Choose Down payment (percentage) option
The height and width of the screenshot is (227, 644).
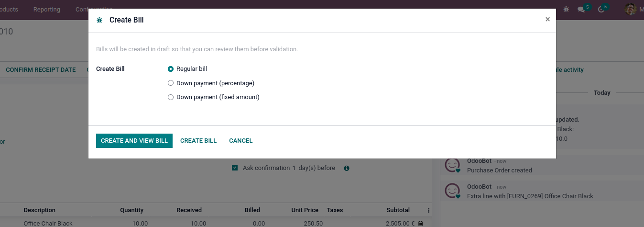(x=171, y=83)
